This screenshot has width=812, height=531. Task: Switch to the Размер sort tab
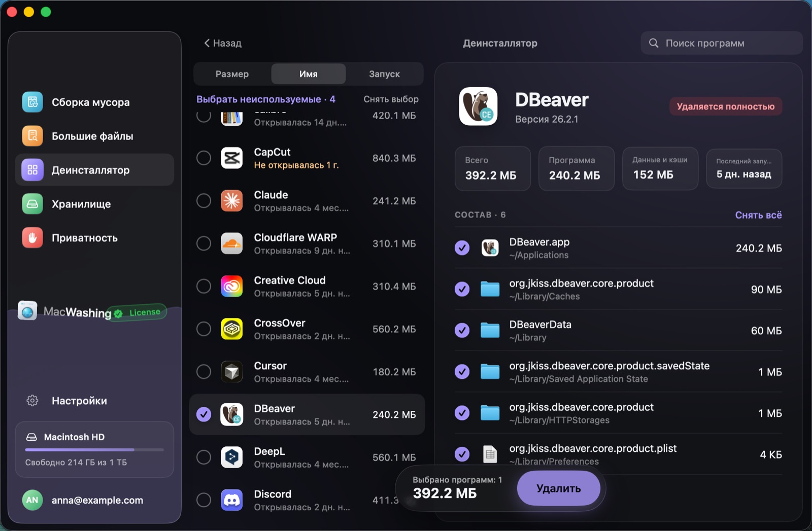coord(232,74)
